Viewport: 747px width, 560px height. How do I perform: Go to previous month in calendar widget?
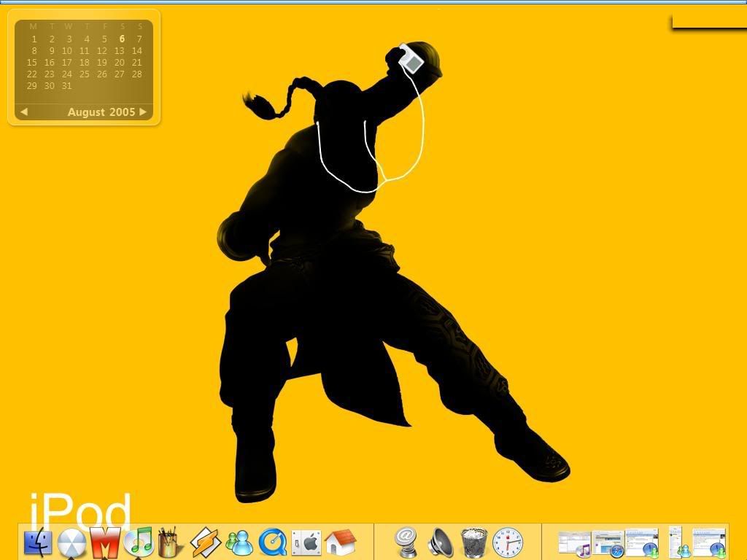(x=24, y=112)
